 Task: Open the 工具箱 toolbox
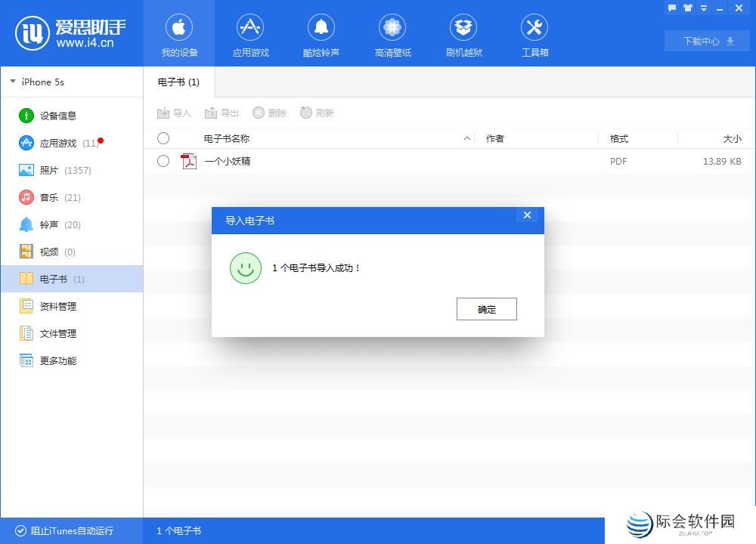pos(534,33)
